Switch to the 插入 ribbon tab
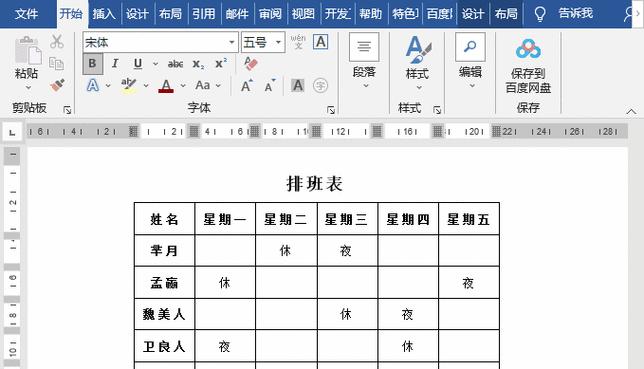This screenshot has height=369, width=644. point(104,14)
